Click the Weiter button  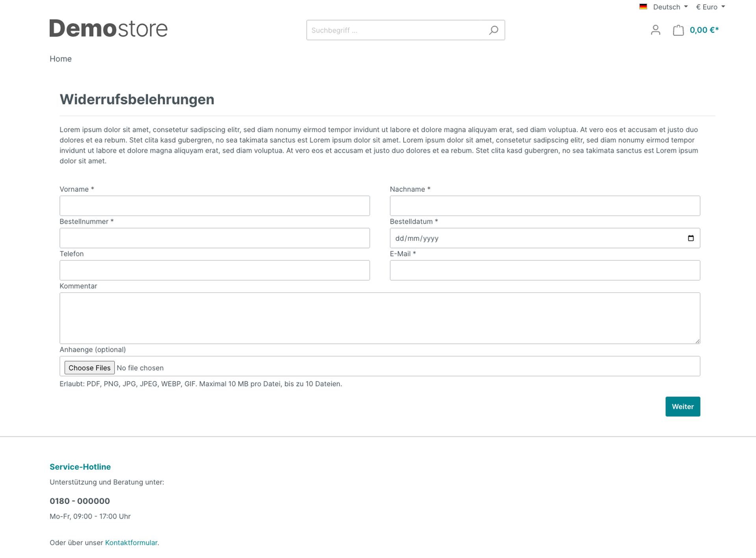pyautogui.click(x=683, y=406)
